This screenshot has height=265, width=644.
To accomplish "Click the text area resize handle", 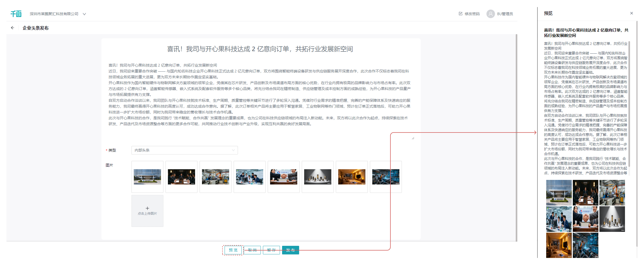I will point(413,138).
